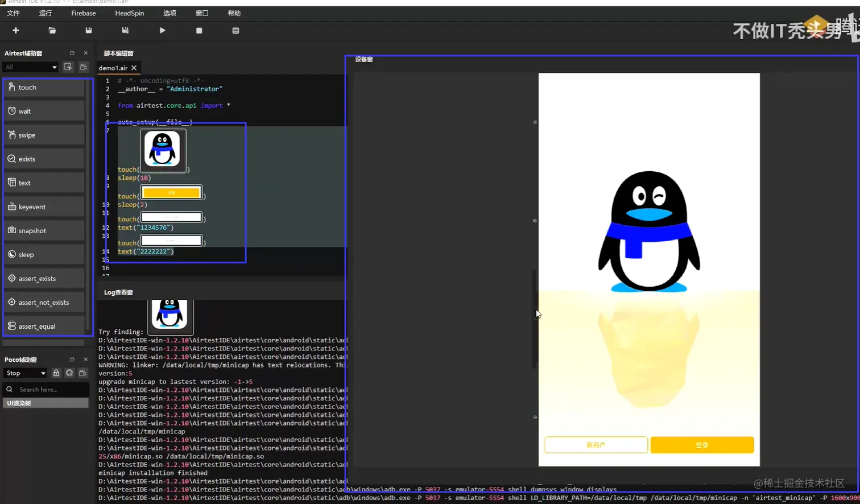The width and height of the screenshot is (860, 504).
Task: Click the Log查看窗 panel title
Action: point(118,292)
